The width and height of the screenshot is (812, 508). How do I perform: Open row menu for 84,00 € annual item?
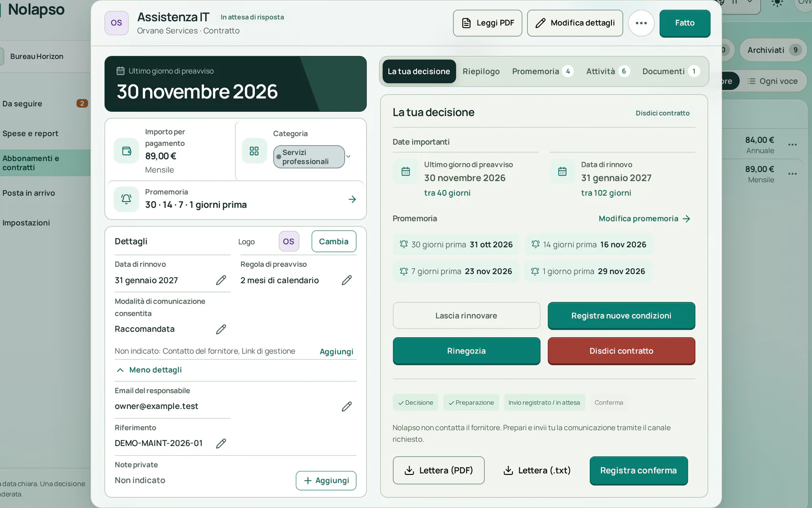coord(792,145)
